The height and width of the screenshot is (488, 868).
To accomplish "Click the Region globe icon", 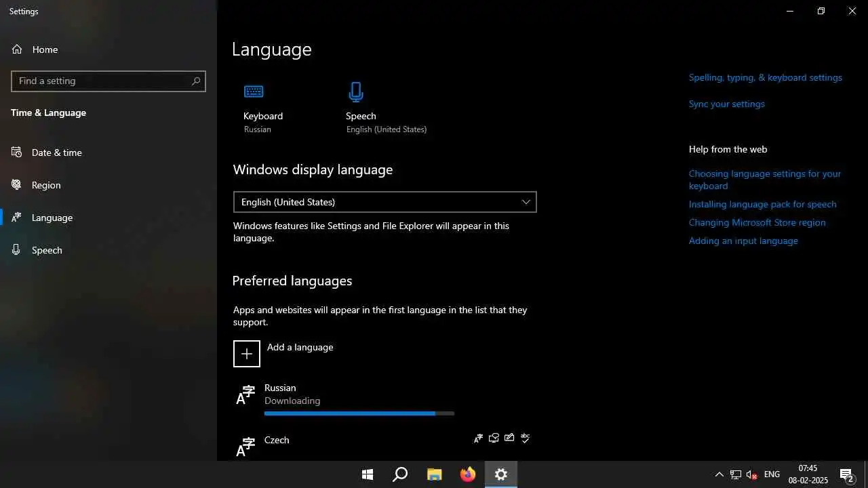I will [17, 185].
